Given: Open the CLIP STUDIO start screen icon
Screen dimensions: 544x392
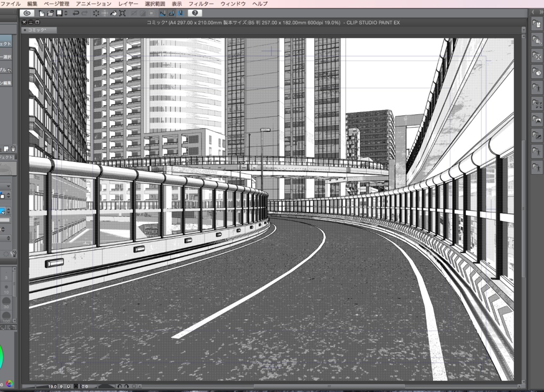Looking at the screenshot, I should [27, 12].
